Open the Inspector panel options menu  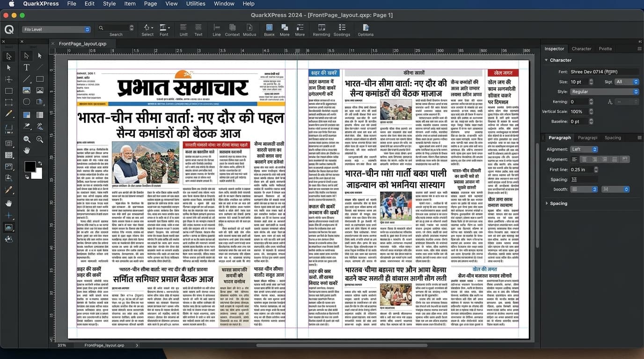639,49
